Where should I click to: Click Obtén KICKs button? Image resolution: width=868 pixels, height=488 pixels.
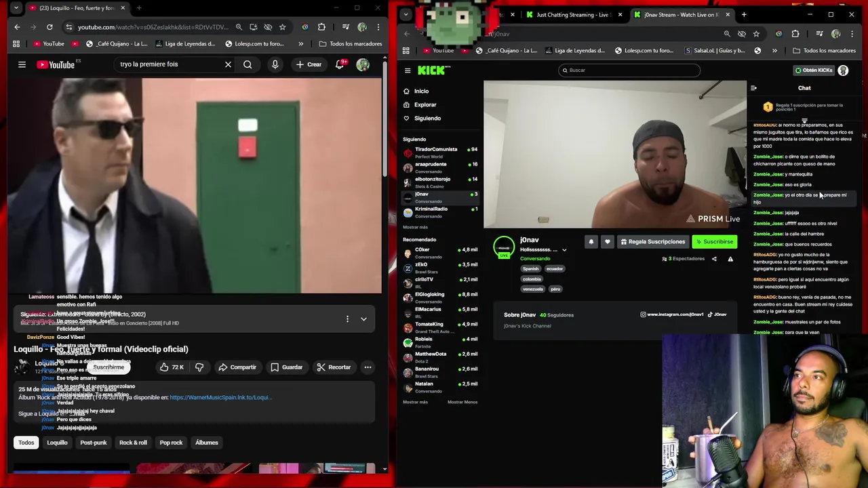click(x=814, y=70)
